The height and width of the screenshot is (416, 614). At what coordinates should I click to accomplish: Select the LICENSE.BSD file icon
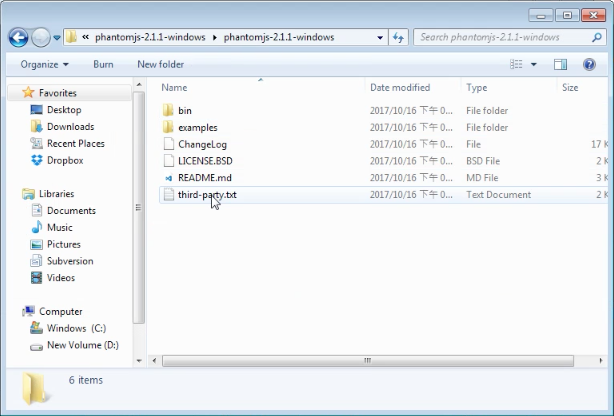coord(168,161)
